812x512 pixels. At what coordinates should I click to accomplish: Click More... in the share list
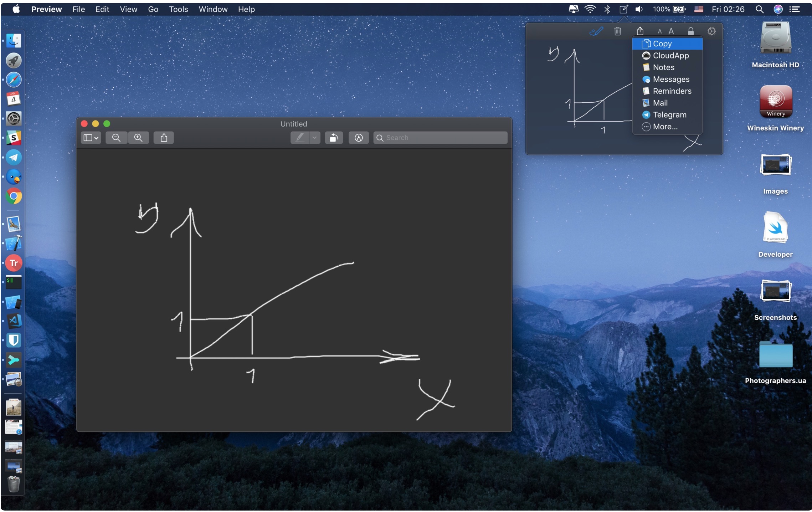click(x=665, y=127)
